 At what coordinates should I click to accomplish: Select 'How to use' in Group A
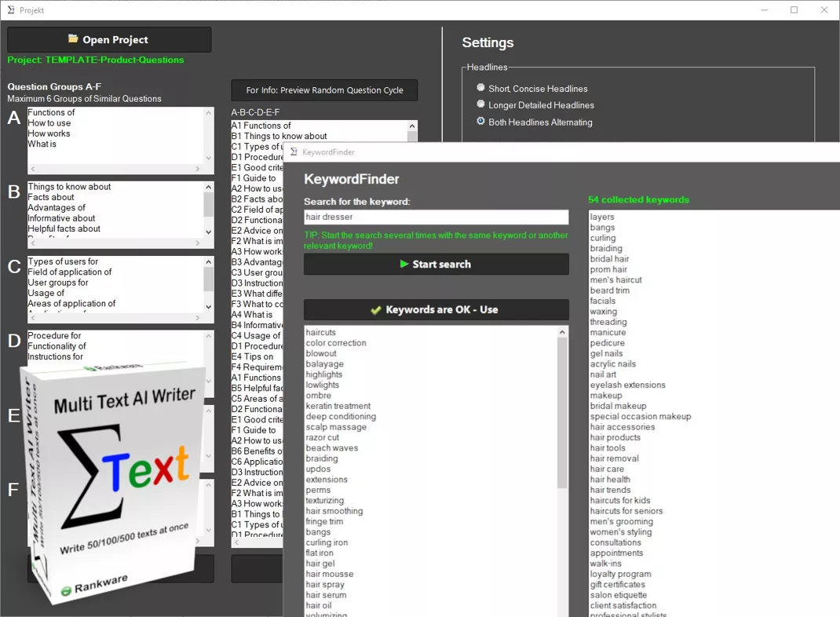(x=49, y=123)
